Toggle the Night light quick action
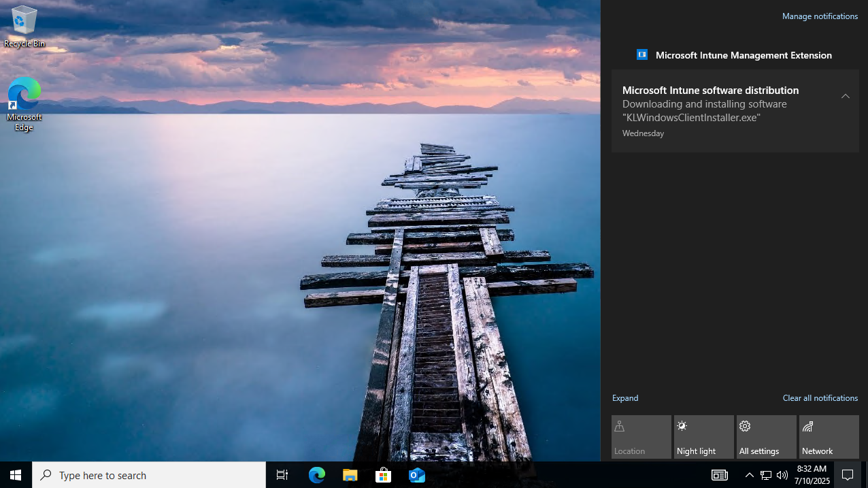The image size is (868, 488). click(x=704, y=437)
